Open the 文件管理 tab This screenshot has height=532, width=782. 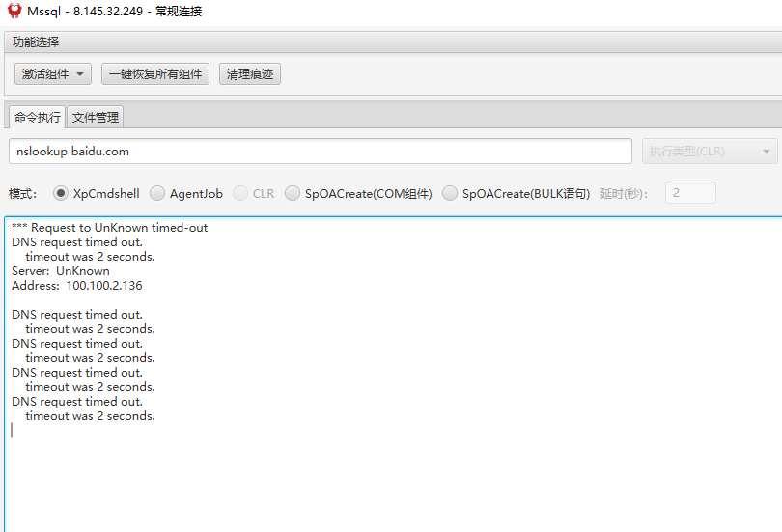(x=96, y=118)
